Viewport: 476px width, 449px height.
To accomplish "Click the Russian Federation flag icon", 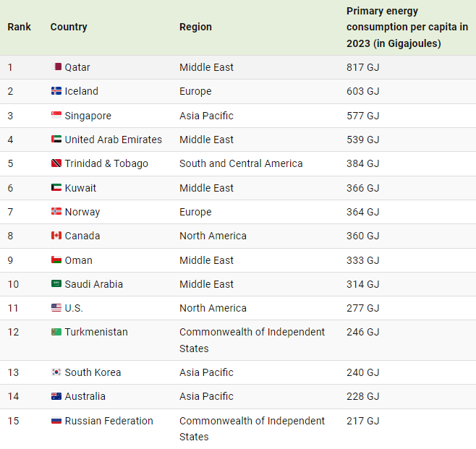I will tap(56, 421).
